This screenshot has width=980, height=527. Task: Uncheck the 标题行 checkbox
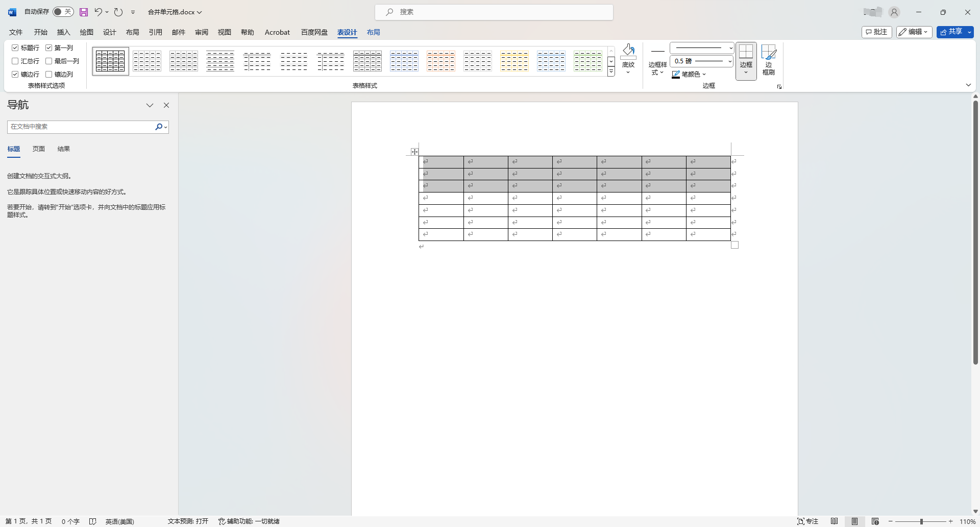[x=15, y=47]
